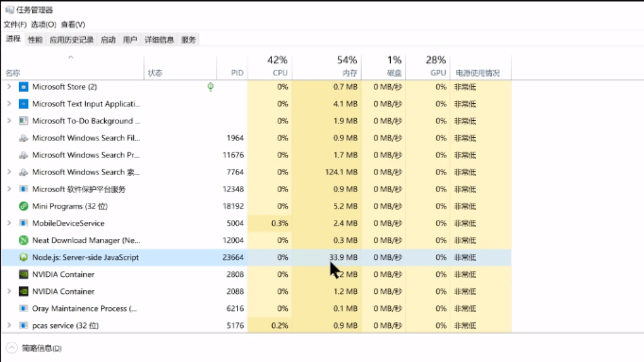Viewport: 644px width, 362px height.
Task: Click the Windows Search Protocol Host icon
Action: click(24, 155)
